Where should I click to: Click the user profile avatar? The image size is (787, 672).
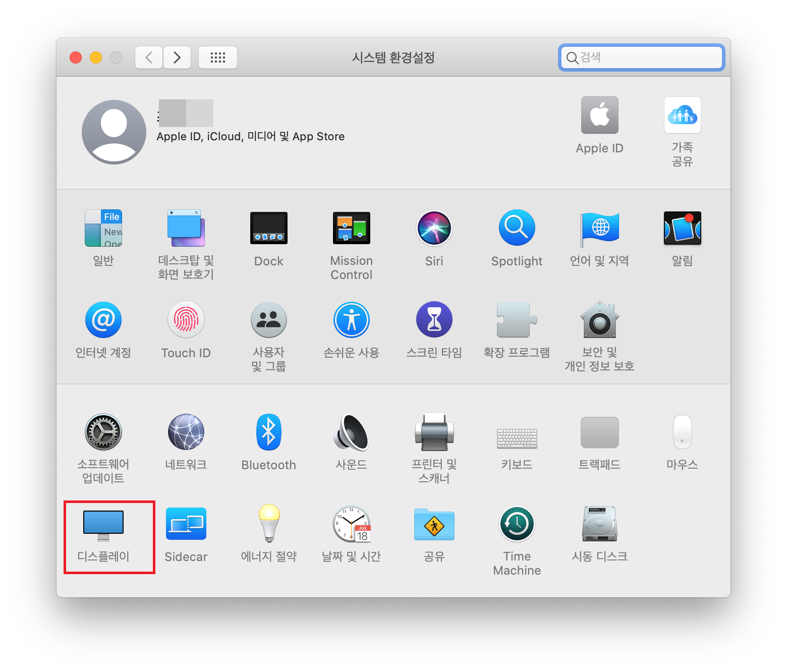point(114,132)
